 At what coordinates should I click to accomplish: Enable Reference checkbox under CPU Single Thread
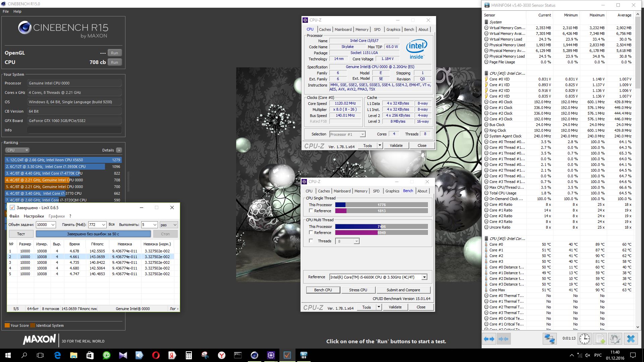click(x=311, y=211)
